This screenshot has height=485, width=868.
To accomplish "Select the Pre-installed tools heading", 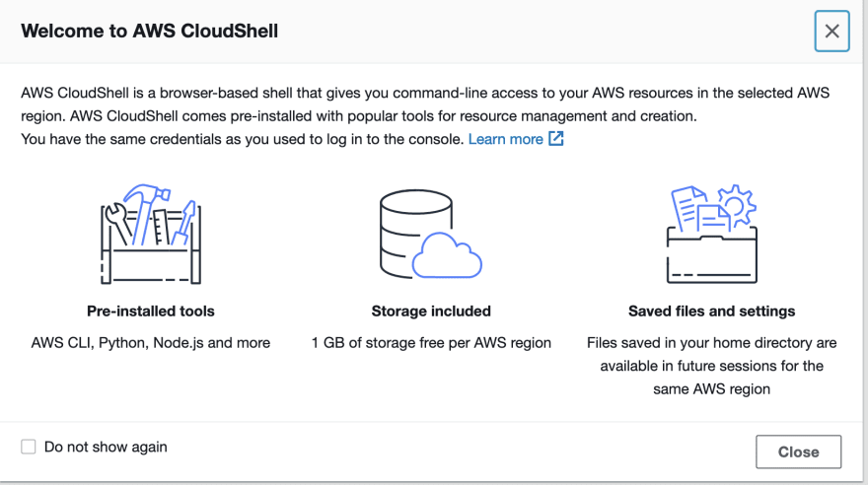I will pyautogui.click(x=151, y=311).
